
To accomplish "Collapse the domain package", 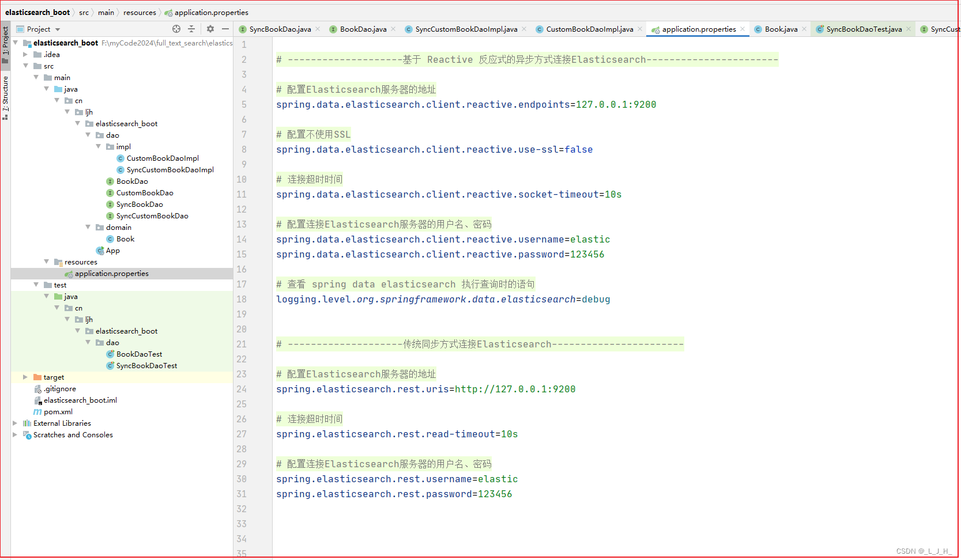I will point(88,227).
